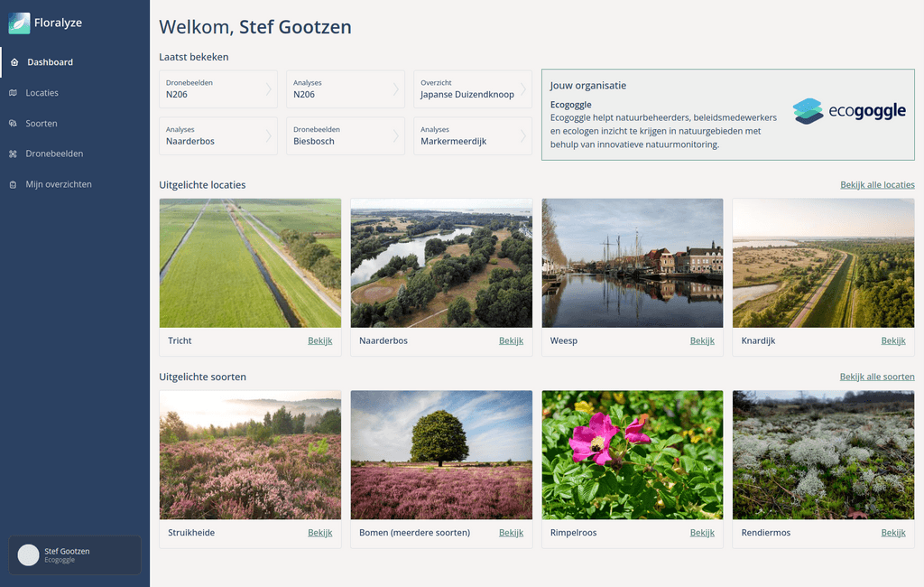Viewport: 924px width, 587px height.
Task: Select the Dashboard home icon in sidebar
Action: pos(13,61)
